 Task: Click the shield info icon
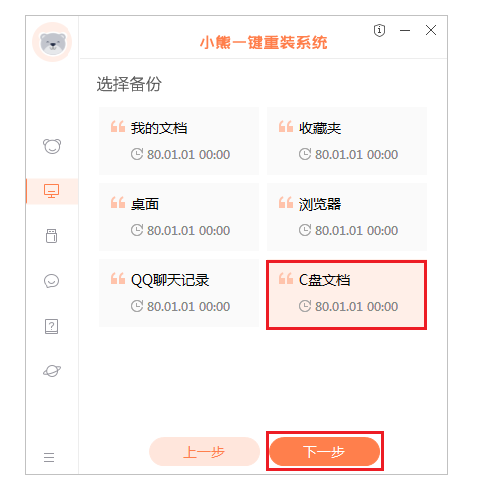(379, 30)
